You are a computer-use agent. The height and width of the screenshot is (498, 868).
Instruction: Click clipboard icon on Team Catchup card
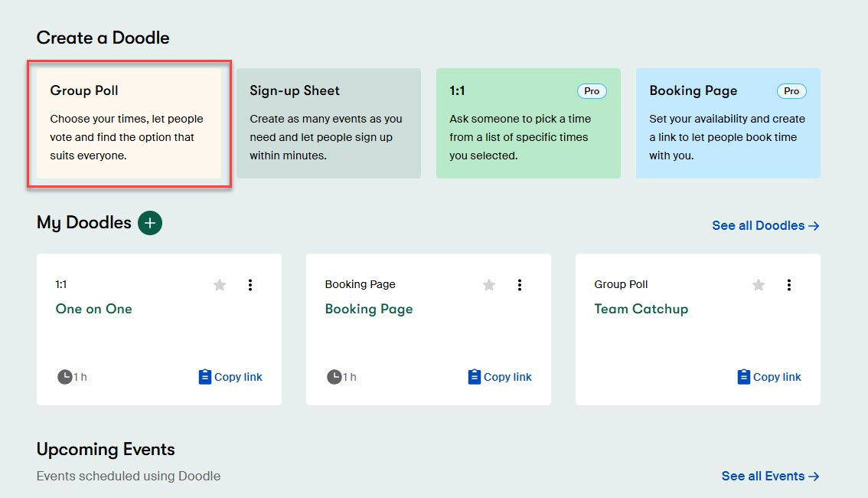tap(743, 377)
